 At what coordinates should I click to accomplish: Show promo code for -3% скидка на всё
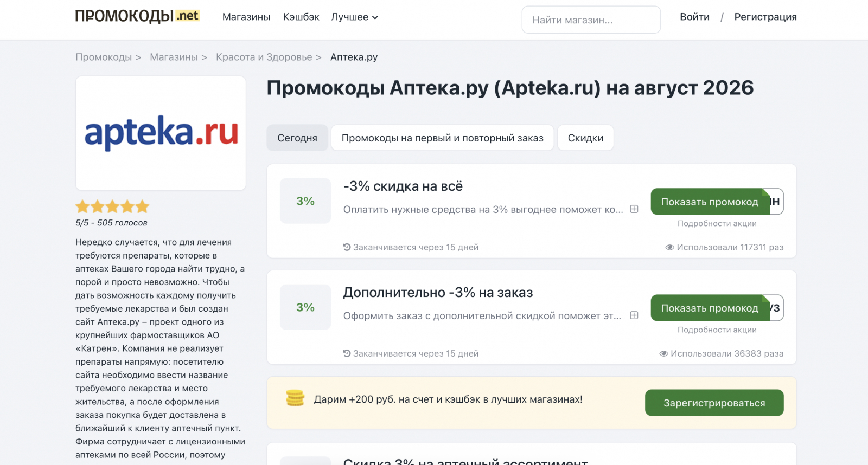(710, 202)
